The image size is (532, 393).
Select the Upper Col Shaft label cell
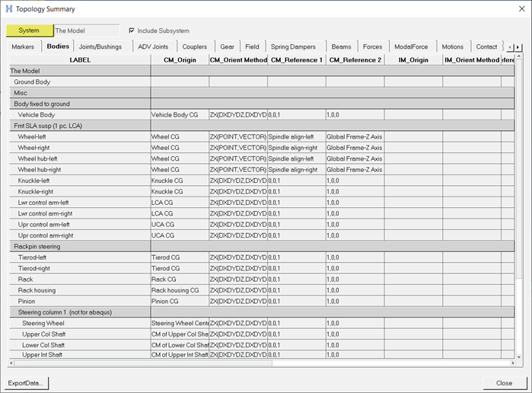[80, 334]
